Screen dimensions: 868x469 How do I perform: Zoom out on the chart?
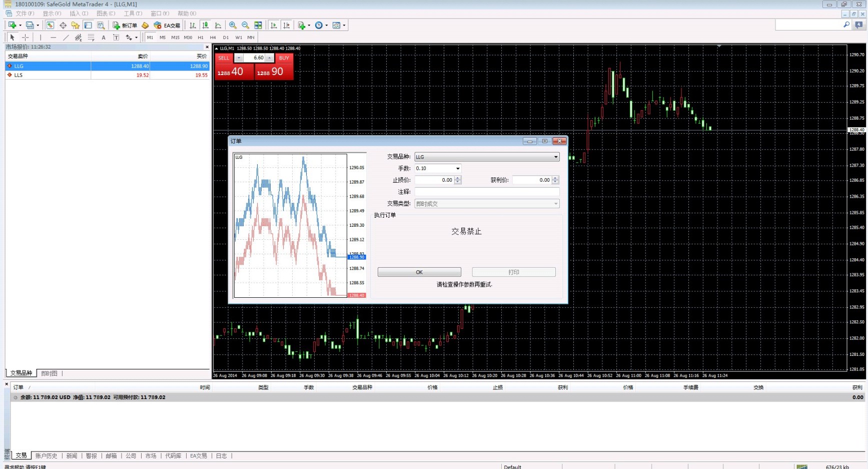pyautogui.click(x=245, y=25)
